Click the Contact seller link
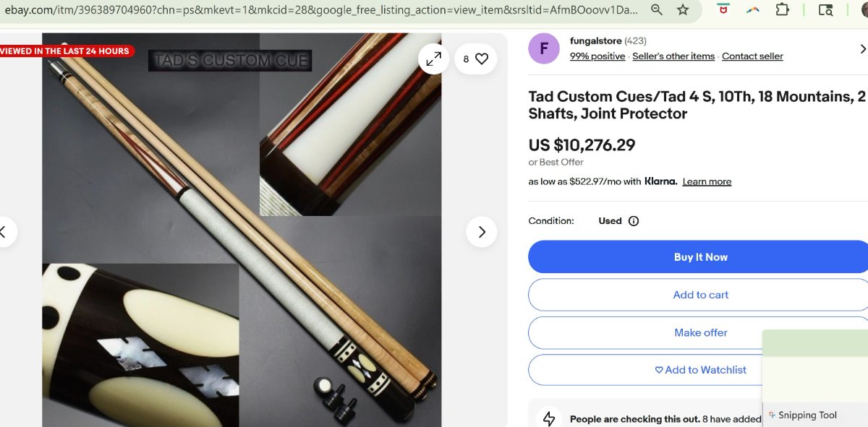 tap(752, 56)
